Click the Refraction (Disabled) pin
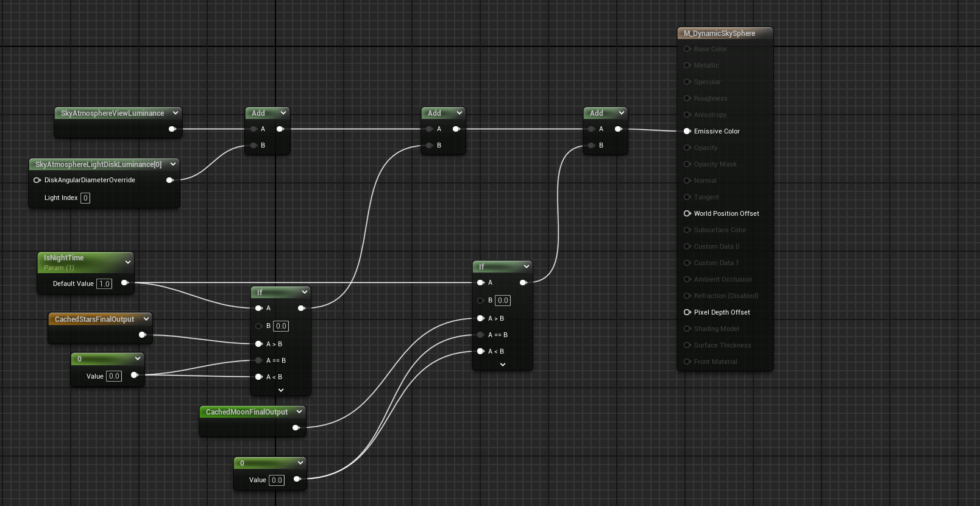 click(x=687, y=296)
